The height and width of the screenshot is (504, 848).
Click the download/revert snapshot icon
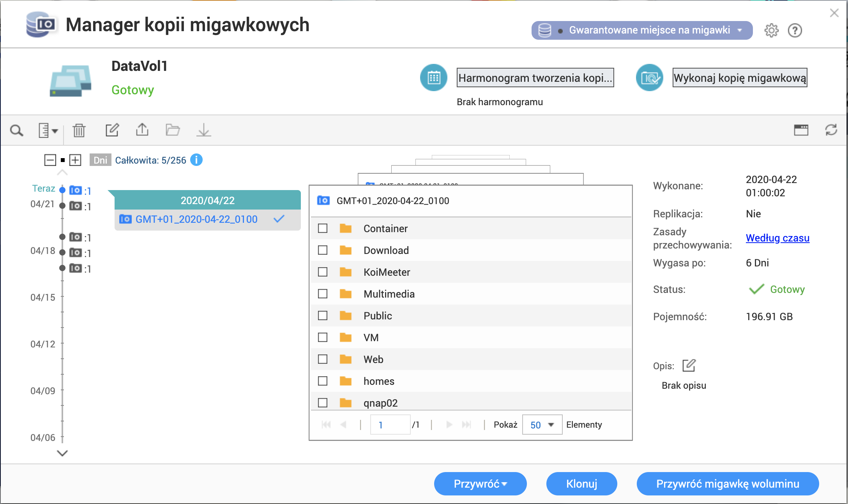pos(204,130)
